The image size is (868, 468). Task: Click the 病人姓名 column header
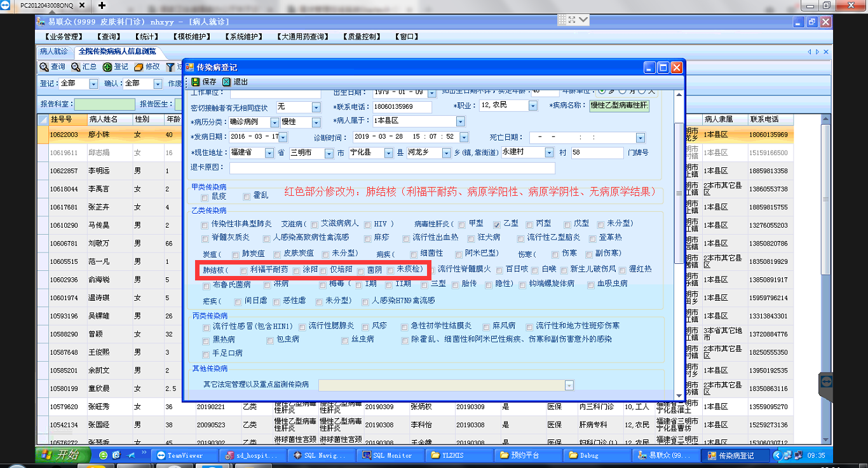pos(109,119)
